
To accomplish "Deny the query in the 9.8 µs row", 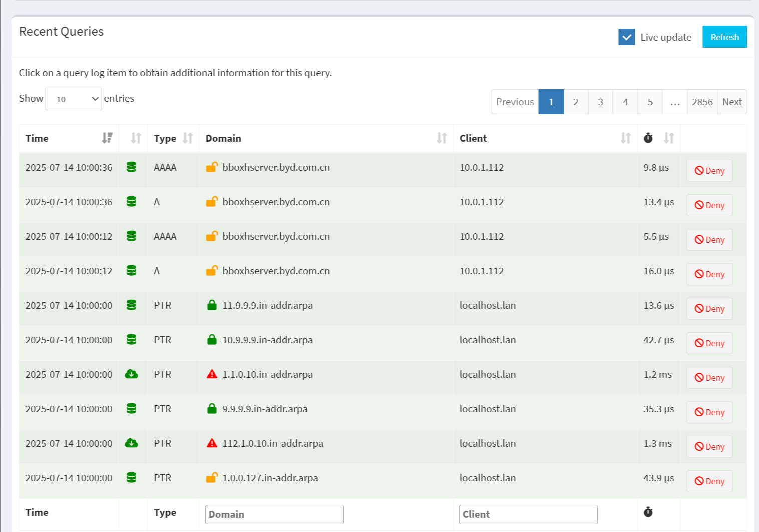I will 709,171.
